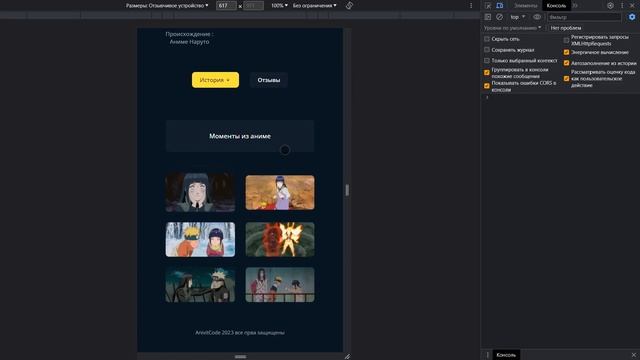The width and height of the screenshot is (640, 360).
Task: Disable code evaluation as user action checkbox
Action: (567, 78)
